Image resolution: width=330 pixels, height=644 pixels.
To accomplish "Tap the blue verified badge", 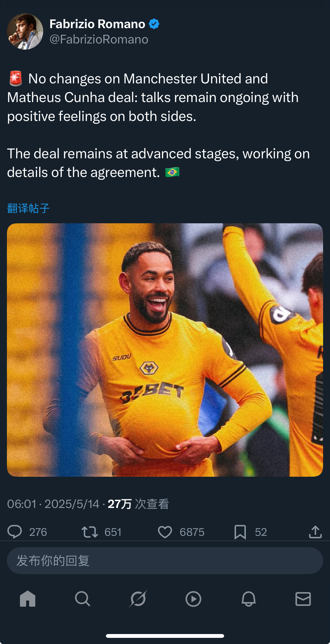I will point(154,24).
